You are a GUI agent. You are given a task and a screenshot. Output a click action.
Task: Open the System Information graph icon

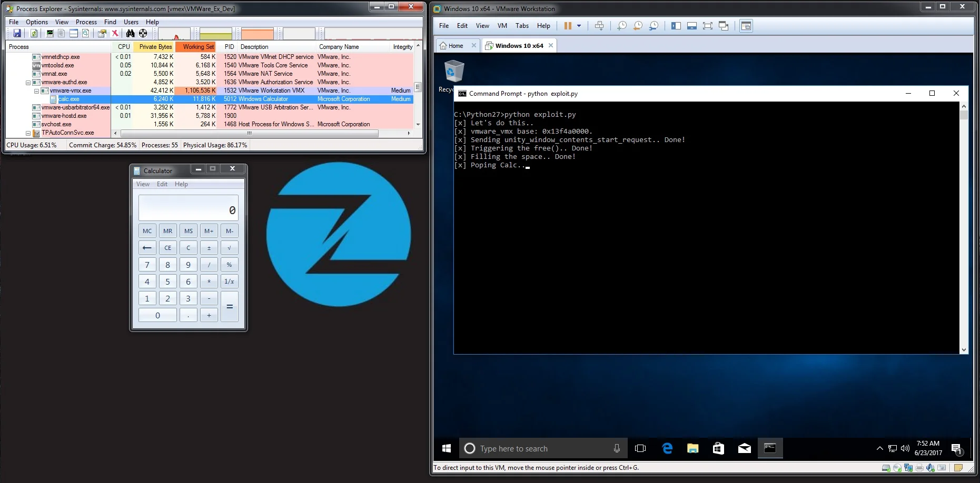tap(50, 34)
